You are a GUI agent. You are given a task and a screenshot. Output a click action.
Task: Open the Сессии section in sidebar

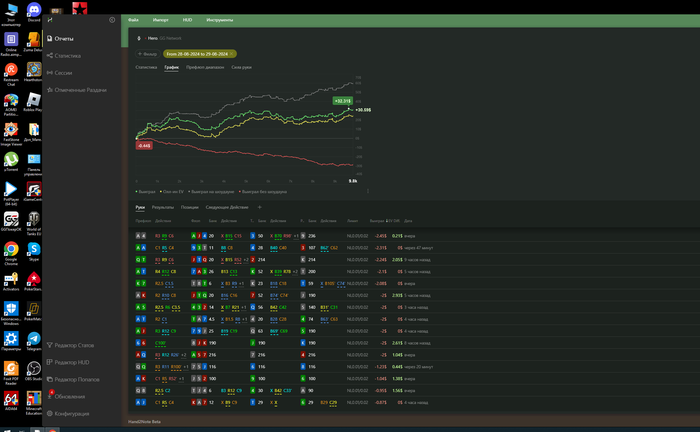[x=59, y=73]
